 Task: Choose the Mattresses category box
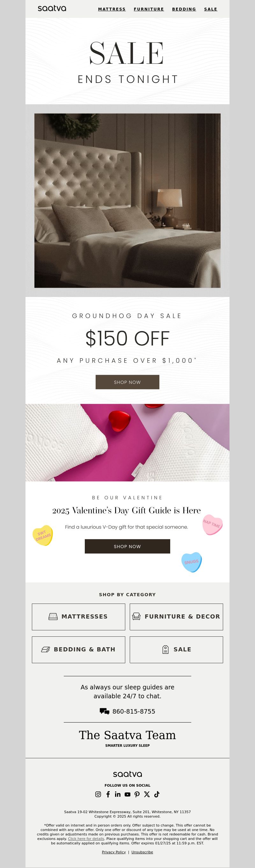coord(78,617)
